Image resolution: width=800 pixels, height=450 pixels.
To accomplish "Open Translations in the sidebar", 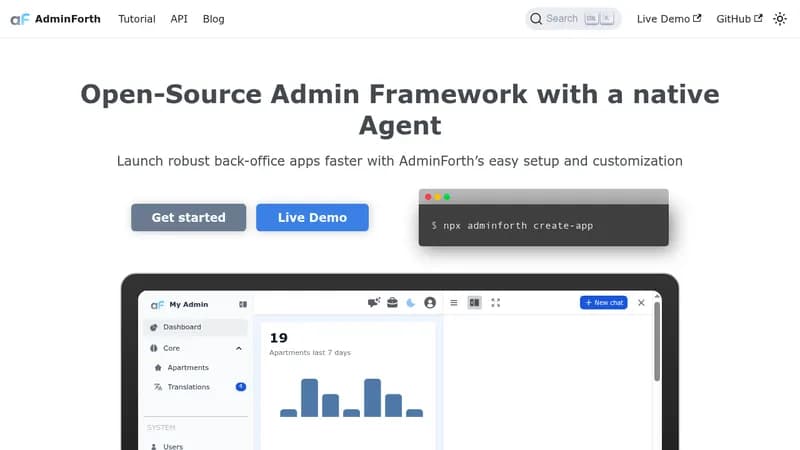I will point(188,387).
